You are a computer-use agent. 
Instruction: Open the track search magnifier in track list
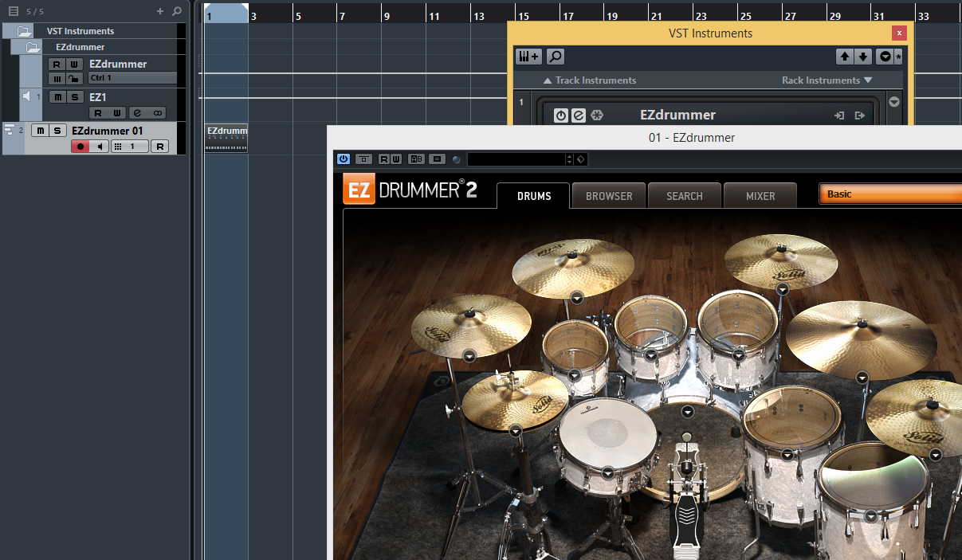pyautogui.click(x=177, y=11)
